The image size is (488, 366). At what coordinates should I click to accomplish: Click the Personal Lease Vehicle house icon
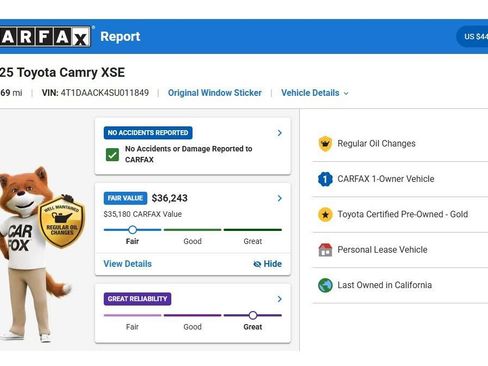tap(325, 250)
